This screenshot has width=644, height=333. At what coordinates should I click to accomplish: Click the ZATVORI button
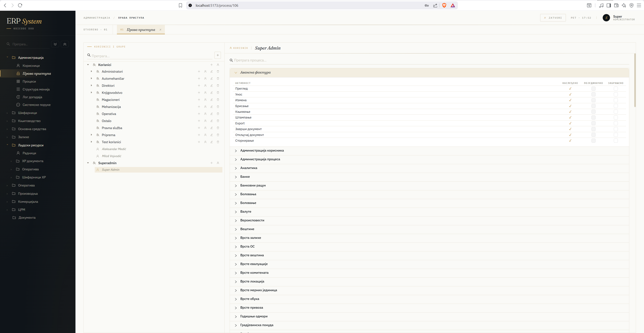pyautogui.click(x=553, y=18)
